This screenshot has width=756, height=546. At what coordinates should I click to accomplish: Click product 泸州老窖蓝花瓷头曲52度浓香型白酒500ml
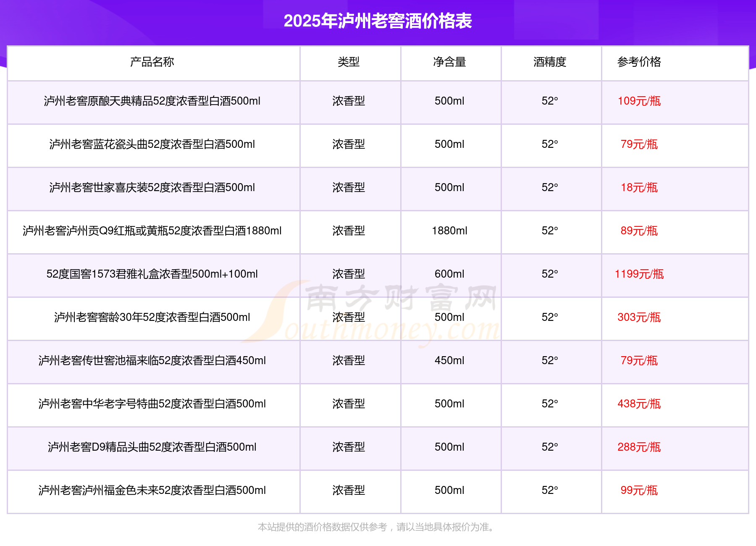152,144
